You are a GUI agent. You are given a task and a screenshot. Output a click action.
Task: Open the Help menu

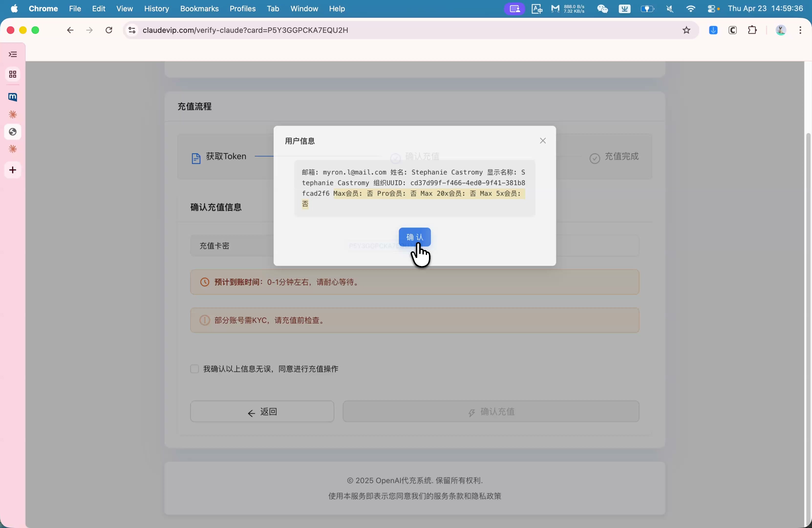(x=337, y=9)
